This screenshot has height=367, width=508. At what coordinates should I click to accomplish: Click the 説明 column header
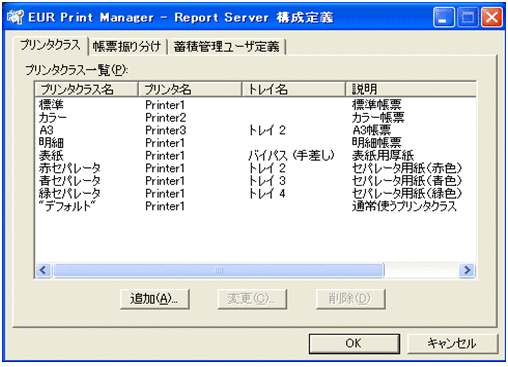pyautogui.click(x=411, y=89)
